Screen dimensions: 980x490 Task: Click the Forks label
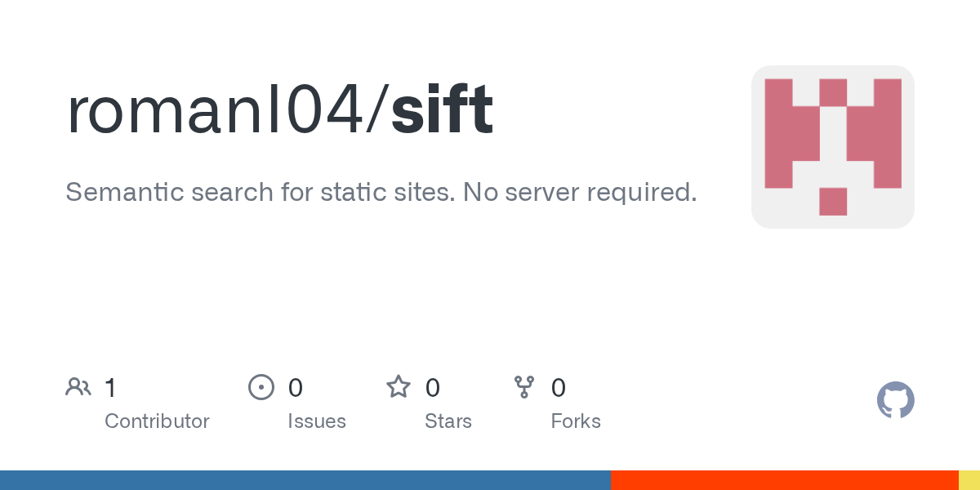tap(576, 421)
